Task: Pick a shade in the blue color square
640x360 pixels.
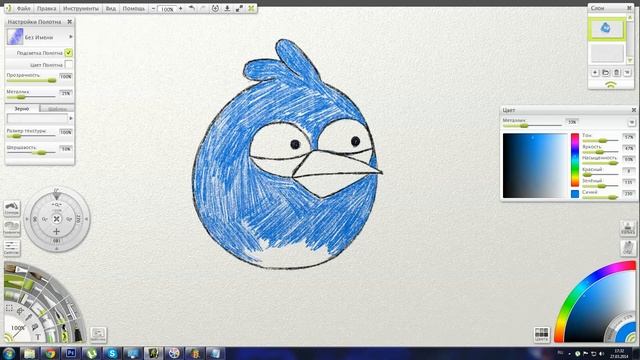Action: pos(535,166)
